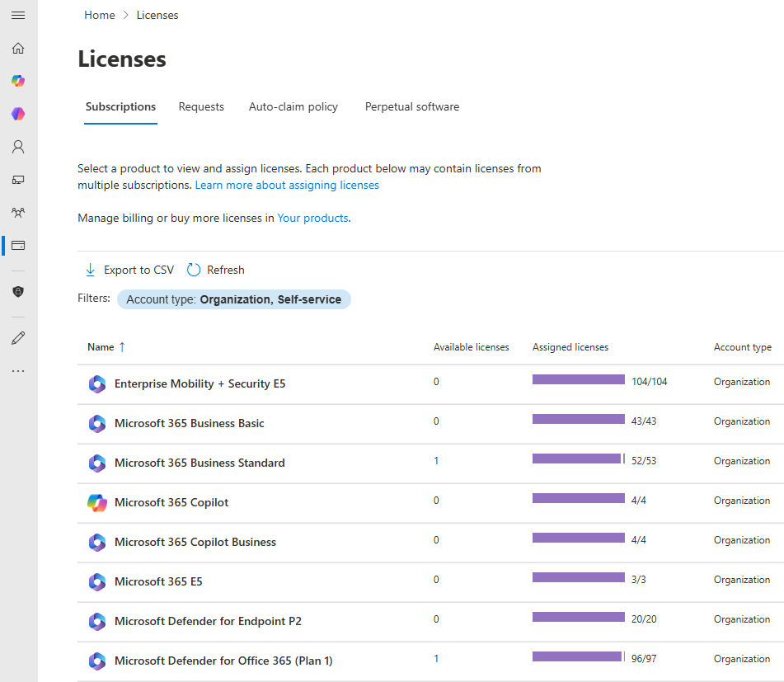Go to Home via sidebar house icon
Viewport: 784px width, 682px height.
click(x=18, y=48)
